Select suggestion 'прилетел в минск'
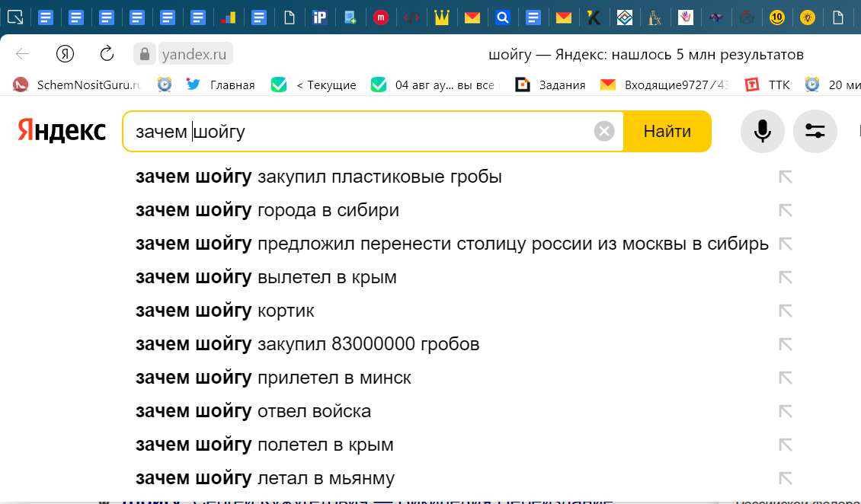The height and width of the screenshot is (504, 861). (x=274, y=378)
